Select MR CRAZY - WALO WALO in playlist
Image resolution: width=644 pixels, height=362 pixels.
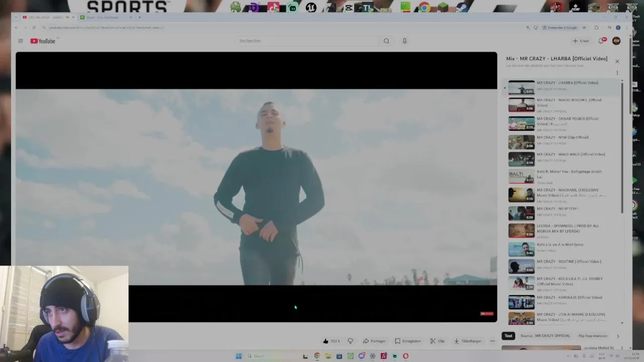click(x=562, y=158)
